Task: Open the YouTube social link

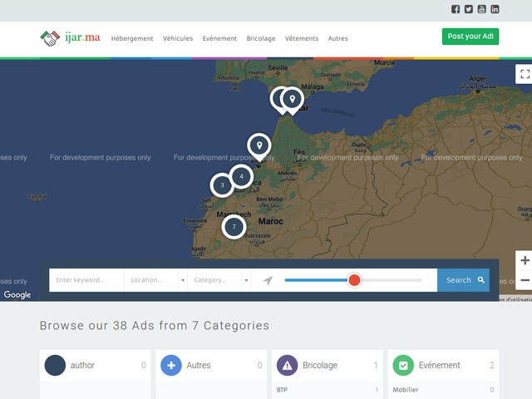Action: pos(482,9)
